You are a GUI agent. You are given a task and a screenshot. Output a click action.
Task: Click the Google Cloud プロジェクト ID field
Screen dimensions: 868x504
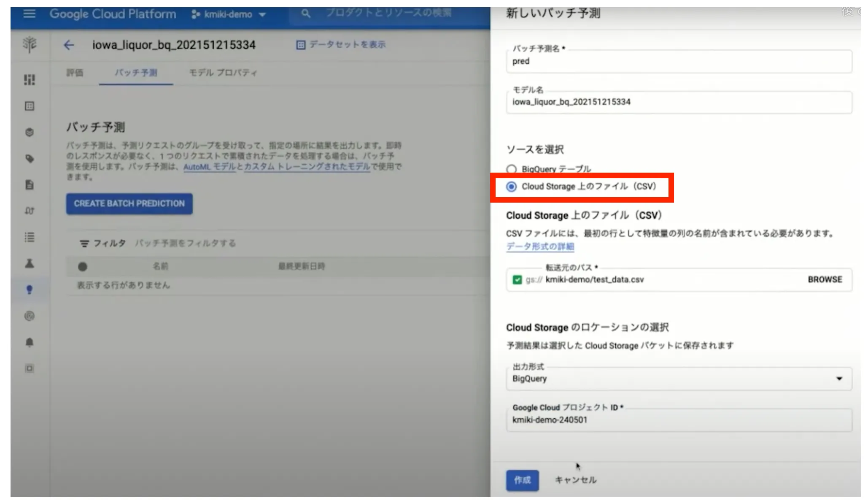[679, 420]
